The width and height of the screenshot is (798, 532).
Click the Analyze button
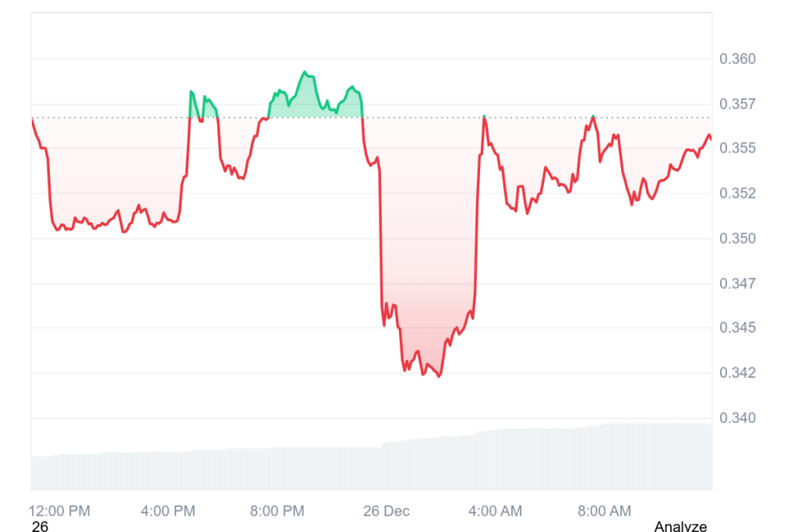pyautogui.click(x=680, y=527)
